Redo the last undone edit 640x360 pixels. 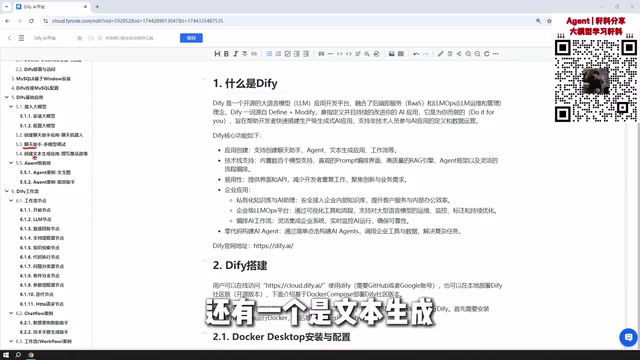click(x=425, y=54)
